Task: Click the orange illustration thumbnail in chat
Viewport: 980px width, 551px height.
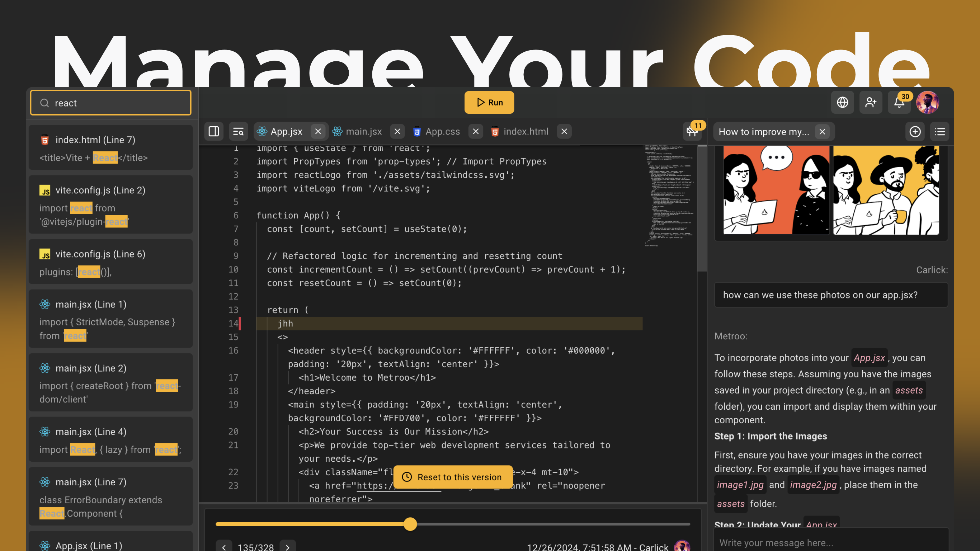Action: tap(776, 190)
